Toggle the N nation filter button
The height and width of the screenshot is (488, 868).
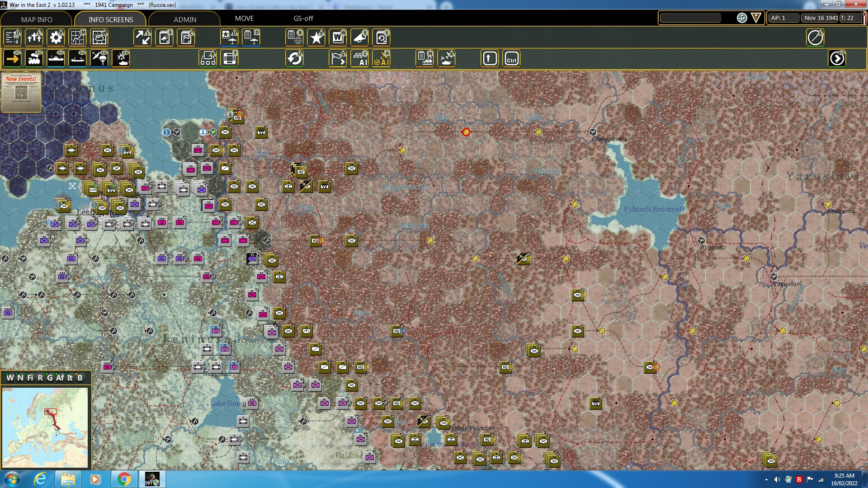pyautogui.click(x=20, y=378)
